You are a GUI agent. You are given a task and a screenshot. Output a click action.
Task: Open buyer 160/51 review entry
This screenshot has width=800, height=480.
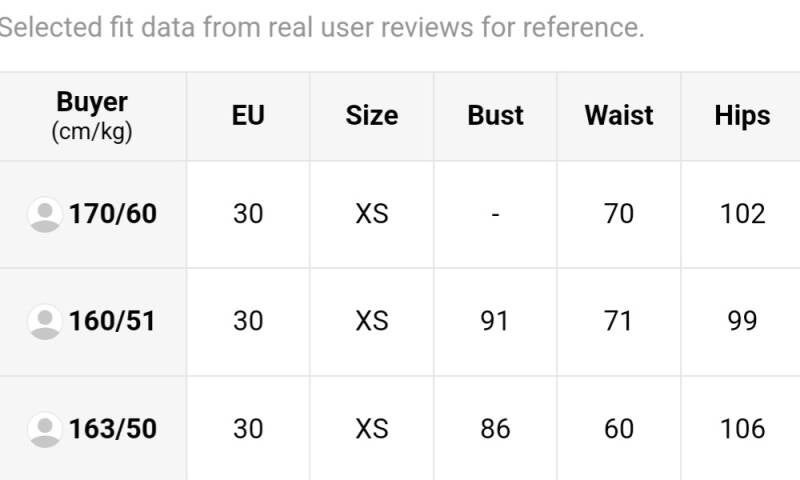point(112,321)
